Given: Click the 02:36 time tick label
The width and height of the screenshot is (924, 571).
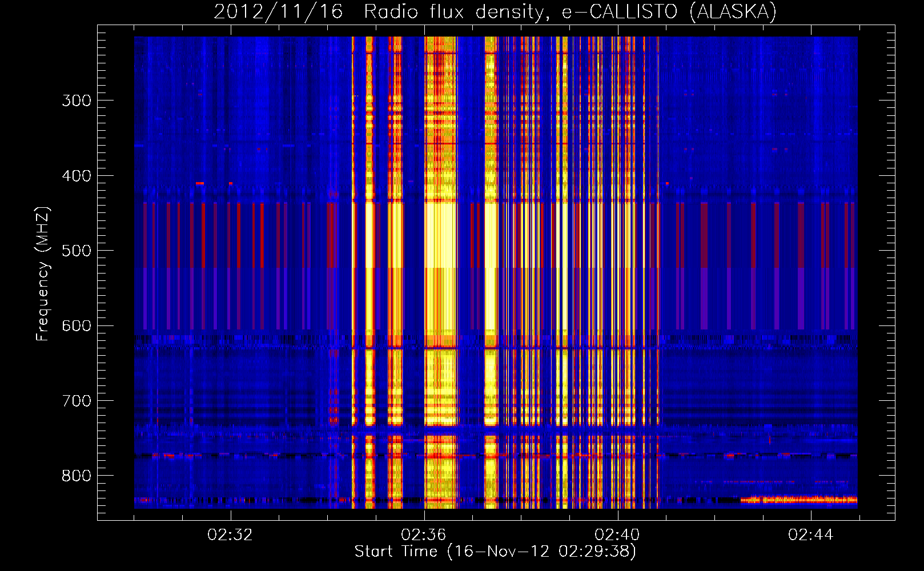Looking at the screenshot, I should click(x=424, y=535).
